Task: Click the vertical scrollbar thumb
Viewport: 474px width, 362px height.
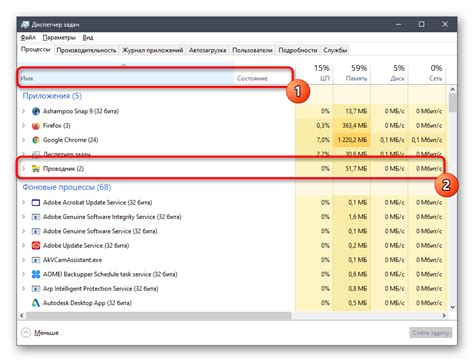Action: click(x=452, y=103)
